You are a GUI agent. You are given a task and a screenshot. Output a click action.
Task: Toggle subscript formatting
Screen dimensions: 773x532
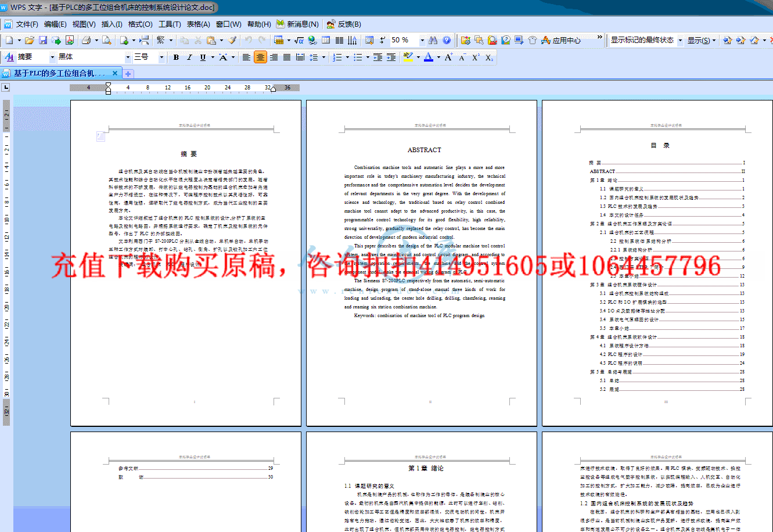point(489,57)
